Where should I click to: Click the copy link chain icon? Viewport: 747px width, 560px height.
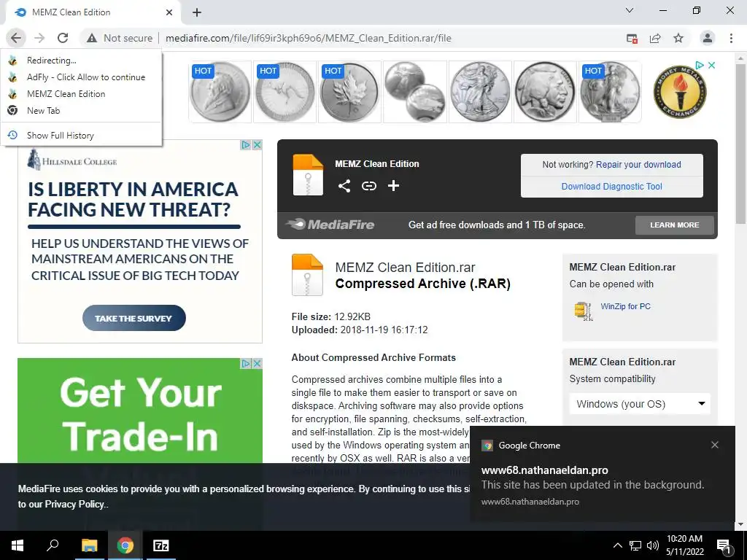coord(368,186)
